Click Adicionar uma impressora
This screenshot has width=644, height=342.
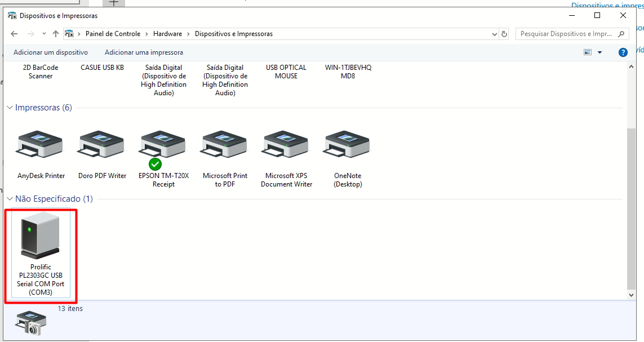tap(144, 52)
